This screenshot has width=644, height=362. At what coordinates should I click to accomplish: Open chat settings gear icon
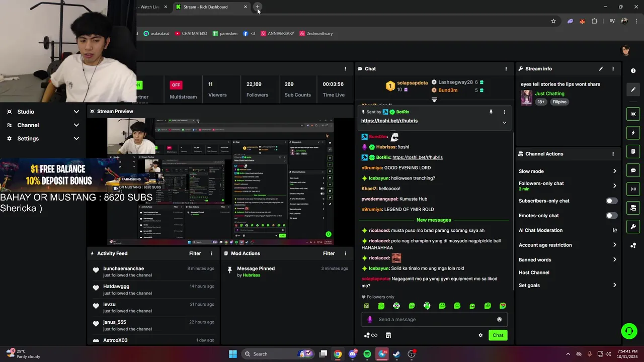point(480,335)
